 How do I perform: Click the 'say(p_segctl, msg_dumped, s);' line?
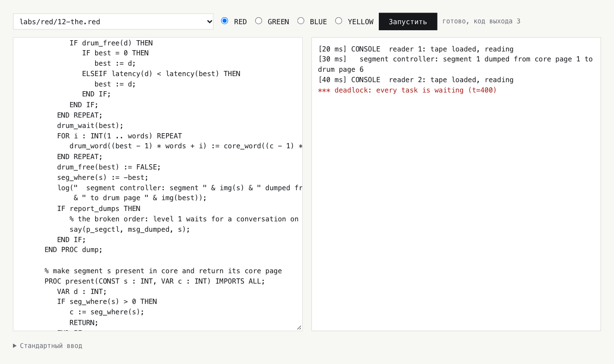130,230
